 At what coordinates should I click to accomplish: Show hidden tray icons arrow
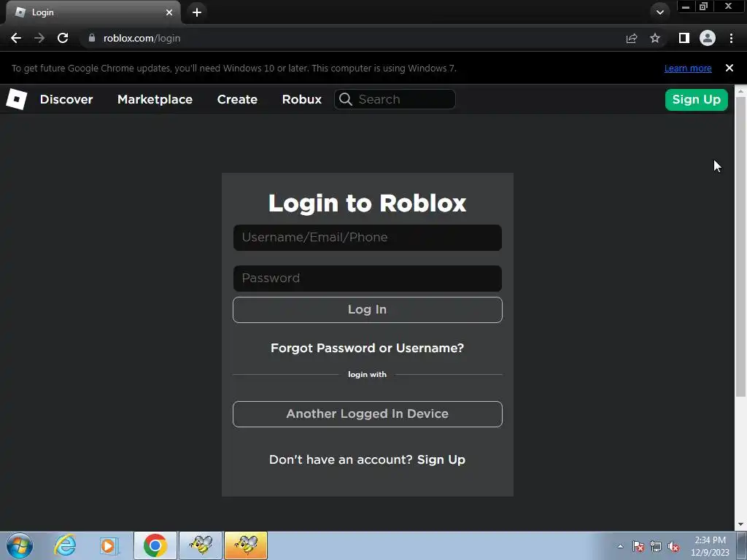point(620,546)
